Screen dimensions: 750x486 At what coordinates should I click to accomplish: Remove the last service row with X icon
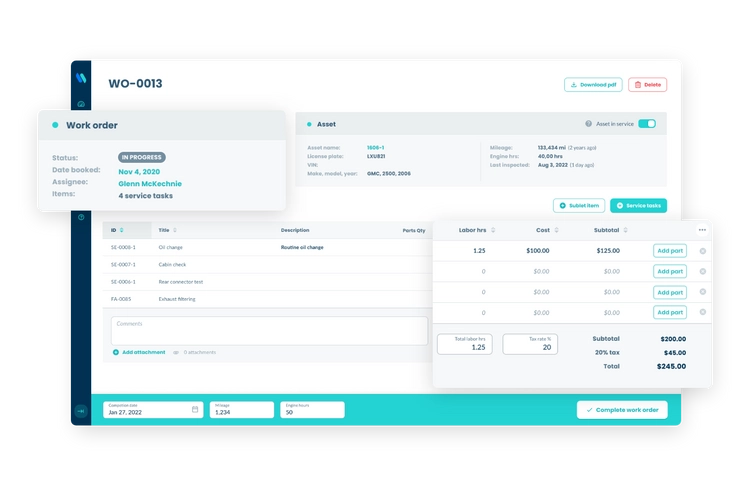[x=702, y=312]
